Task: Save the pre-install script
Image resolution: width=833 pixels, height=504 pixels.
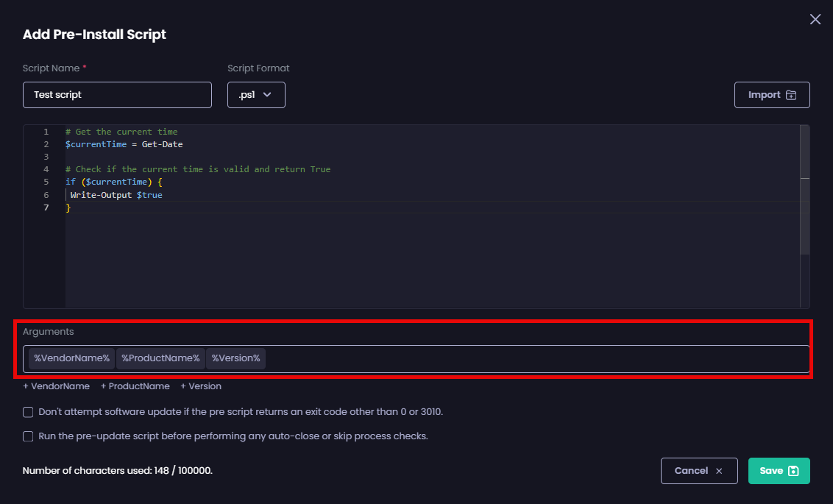Action: click(x=779, y=471)
